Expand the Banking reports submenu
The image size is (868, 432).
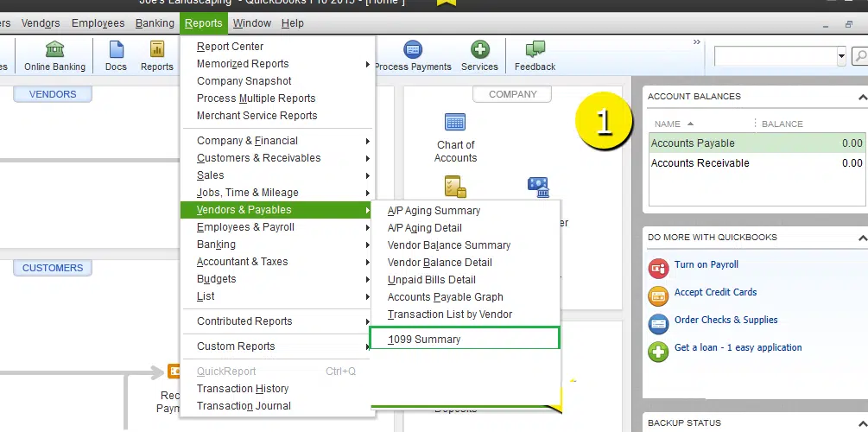click(277, 245)
